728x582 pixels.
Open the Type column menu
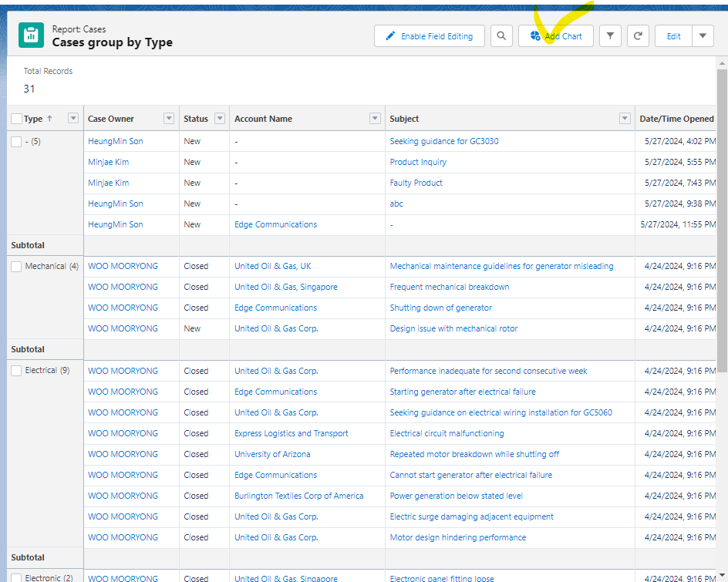point(73,119)
